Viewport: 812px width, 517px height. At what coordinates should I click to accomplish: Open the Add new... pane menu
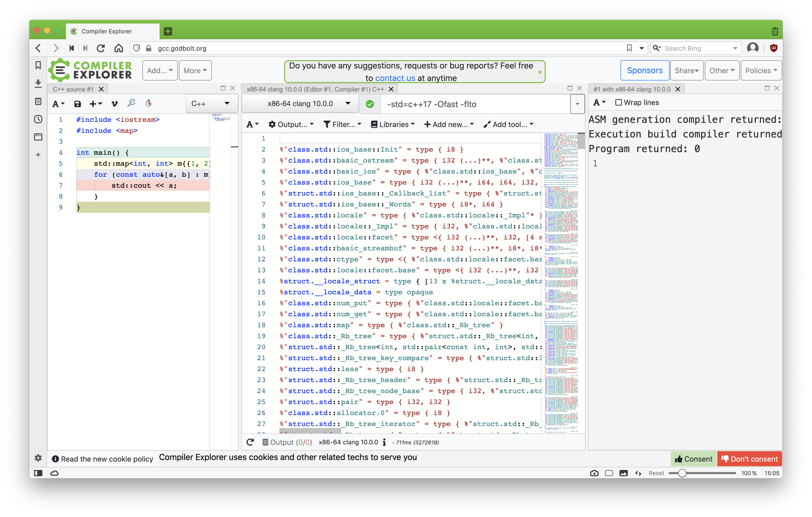(449, 124)
